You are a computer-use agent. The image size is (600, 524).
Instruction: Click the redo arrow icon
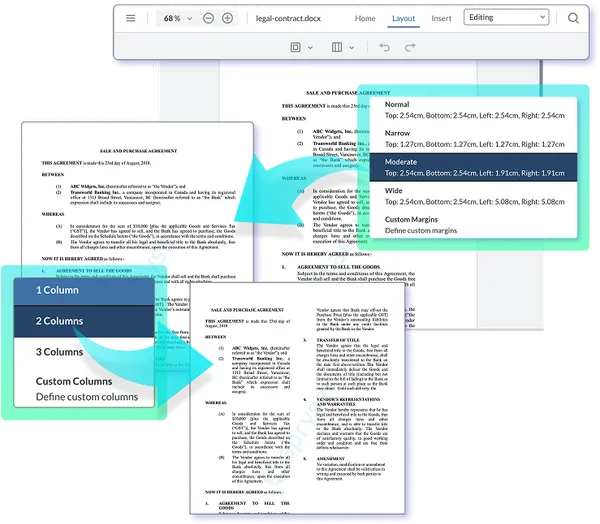410,47
